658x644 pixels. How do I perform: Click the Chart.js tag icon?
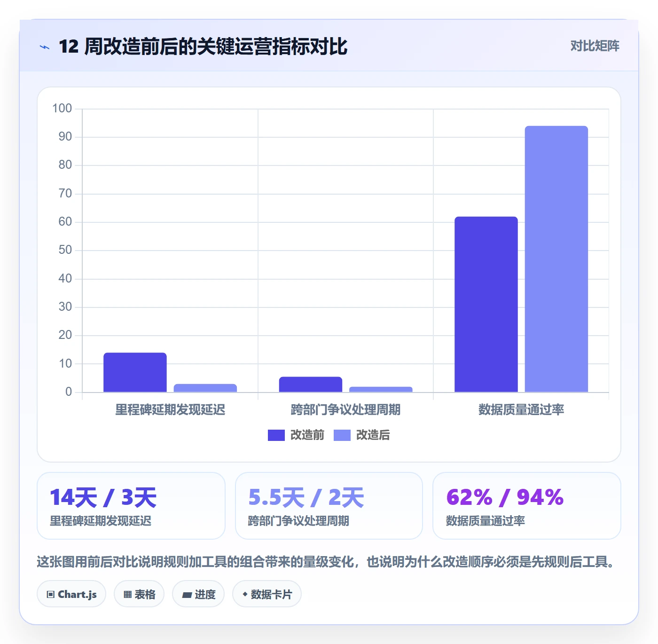tap(51, 595)
